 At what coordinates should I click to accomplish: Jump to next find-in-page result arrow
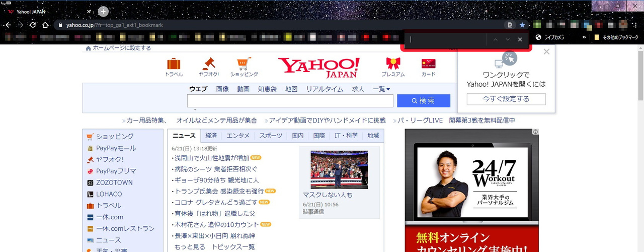tap(508, 40)
